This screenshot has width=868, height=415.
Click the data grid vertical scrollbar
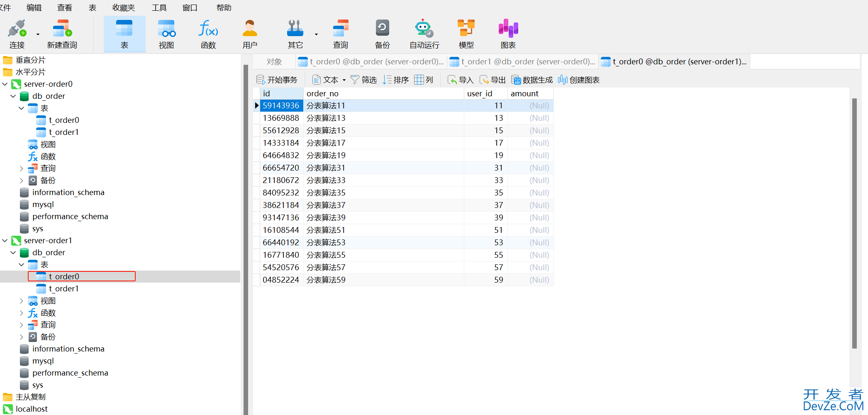click(x=854, y=223)
